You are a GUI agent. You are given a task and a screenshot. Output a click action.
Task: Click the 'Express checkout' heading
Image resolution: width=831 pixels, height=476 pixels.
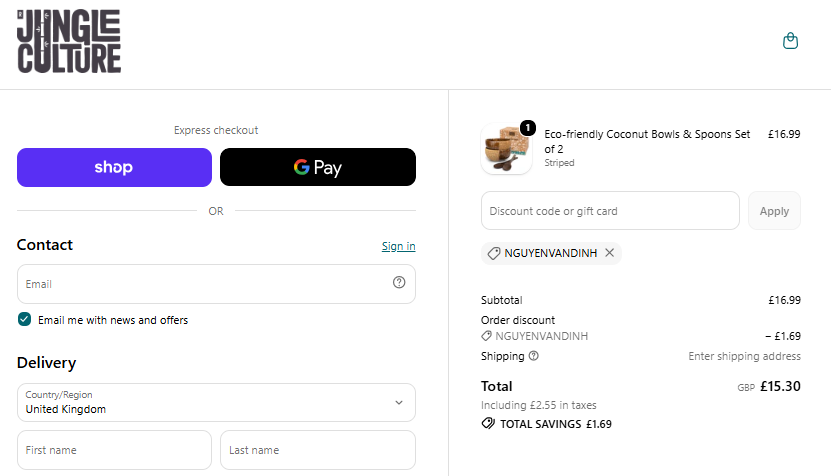(216, 130)
